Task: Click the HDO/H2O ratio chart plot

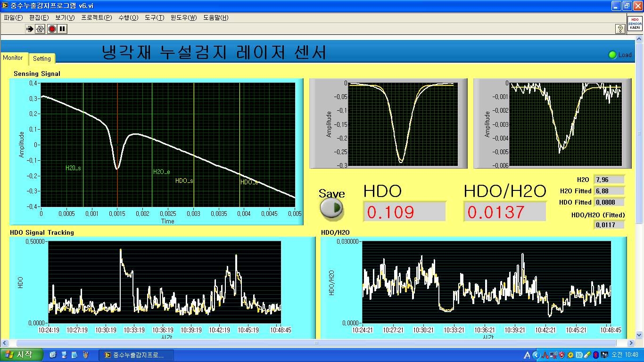Action: point(487,282)
